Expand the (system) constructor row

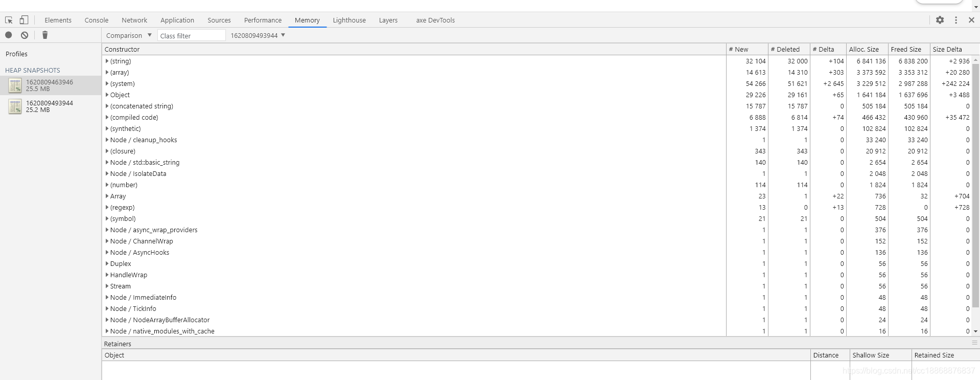coord(107,83)
